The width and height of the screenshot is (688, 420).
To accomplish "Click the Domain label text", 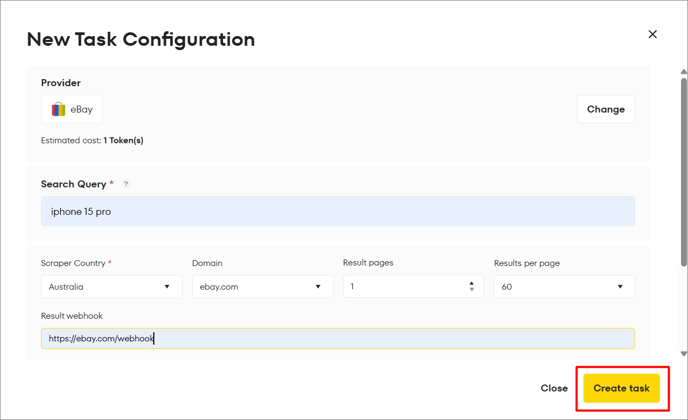I will pos(207,263).
